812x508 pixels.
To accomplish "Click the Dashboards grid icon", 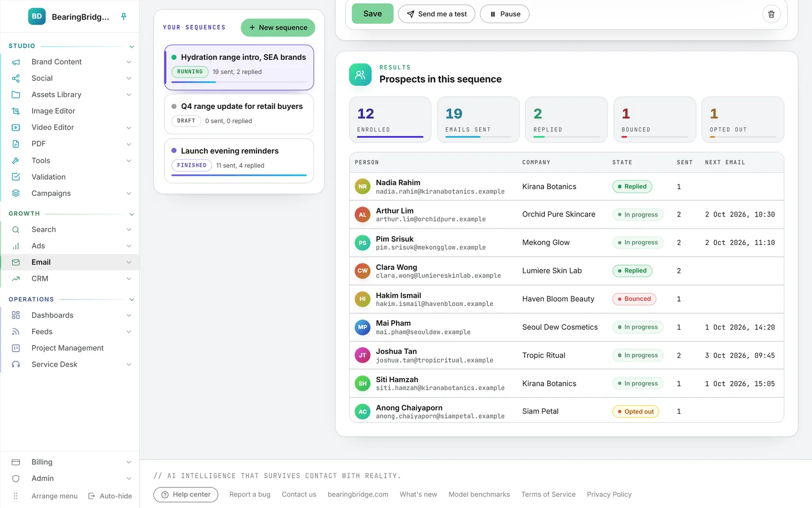I will (16, 315).
